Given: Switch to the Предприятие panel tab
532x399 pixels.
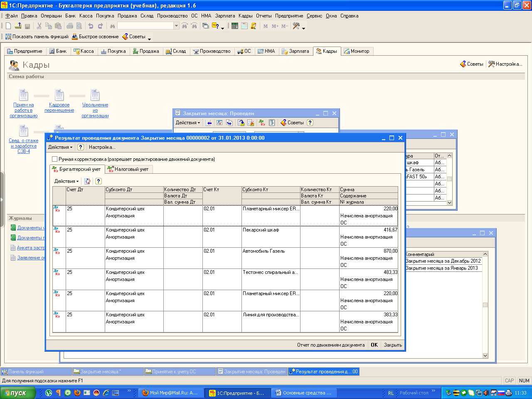Looking at the screenshot, I should point(25,51).
